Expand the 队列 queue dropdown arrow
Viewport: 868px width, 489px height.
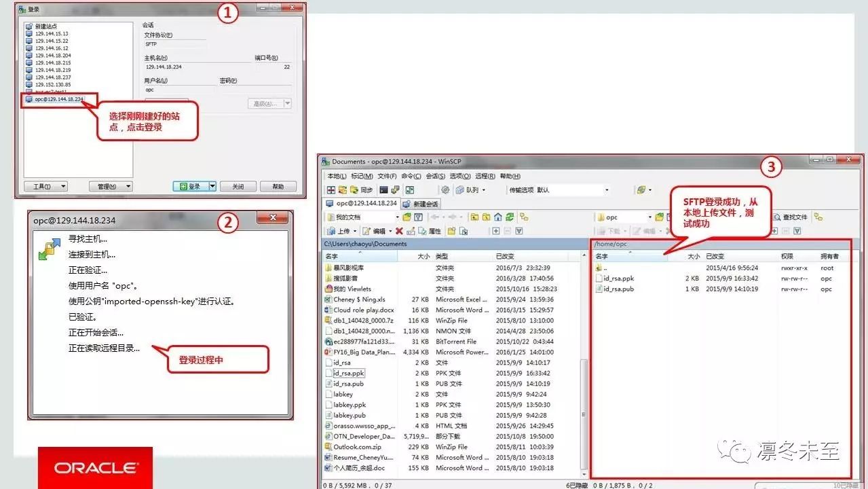point(483,190)
